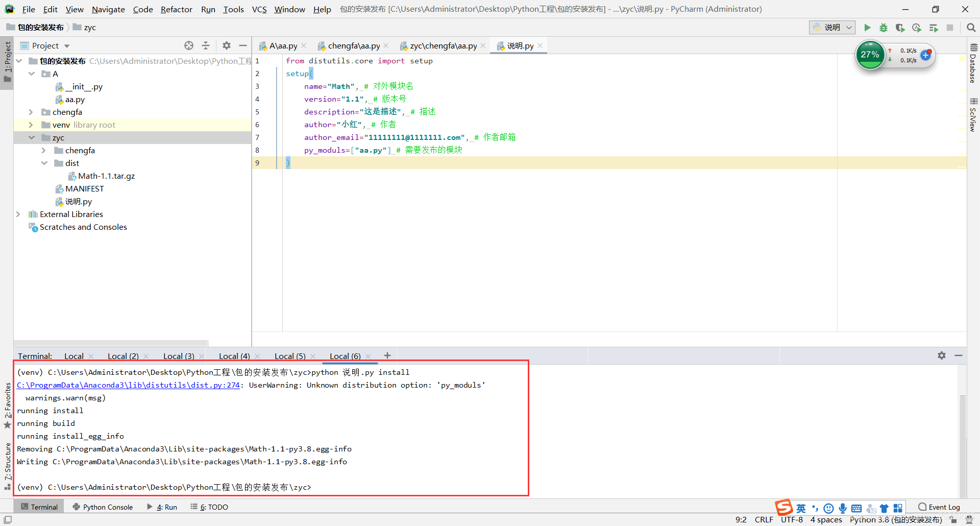
Task: Open Search Everywhere magnifier icon
Action: click(x=971, y=28)
